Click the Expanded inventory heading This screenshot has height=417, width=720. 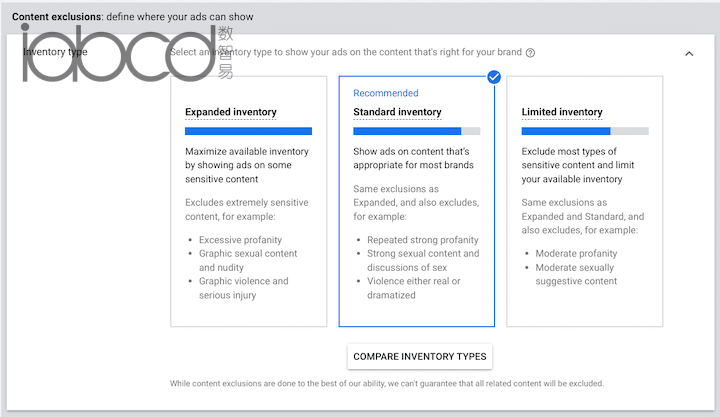(231, 112)
